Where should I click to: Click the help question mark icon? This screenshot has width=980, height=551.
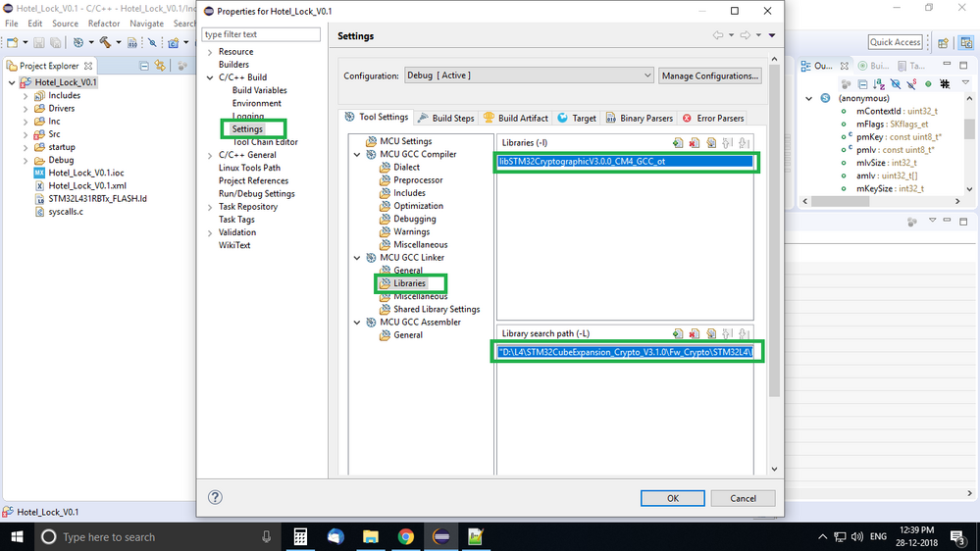click(215, 497)
